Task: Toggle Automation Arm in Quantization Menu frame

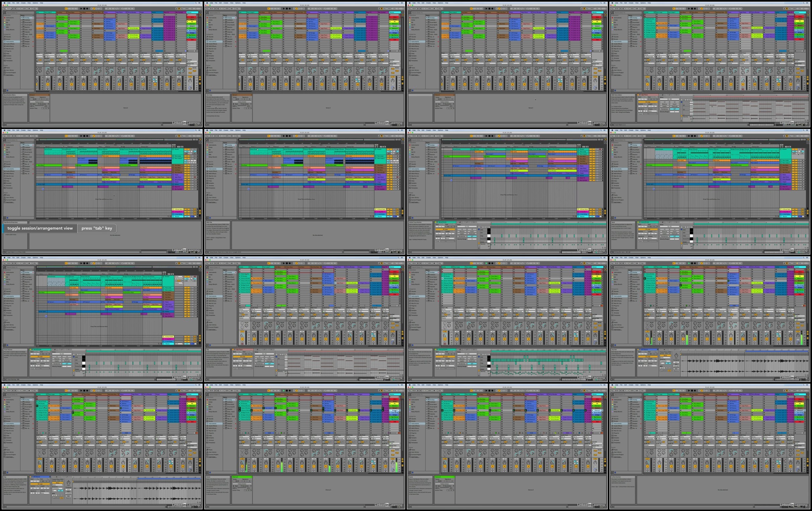Action: pos(94,8)
